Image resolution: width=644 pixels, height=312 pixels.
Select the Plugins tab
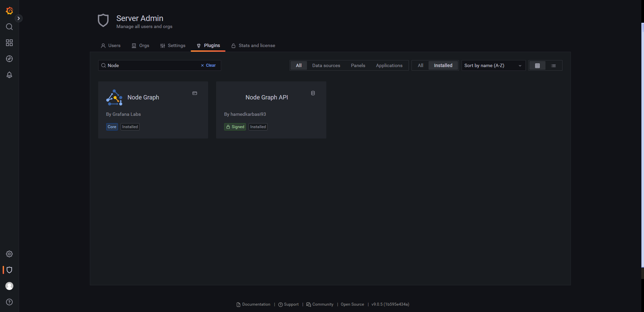click(208, 46)
